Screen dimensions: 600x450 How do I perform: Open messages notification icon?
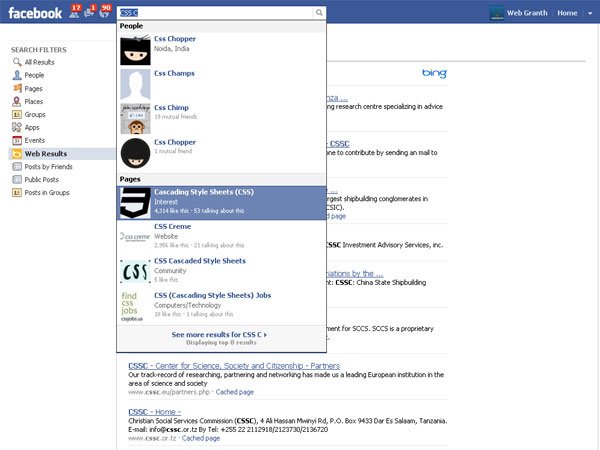pyautogui.click(x=90, y=12)
